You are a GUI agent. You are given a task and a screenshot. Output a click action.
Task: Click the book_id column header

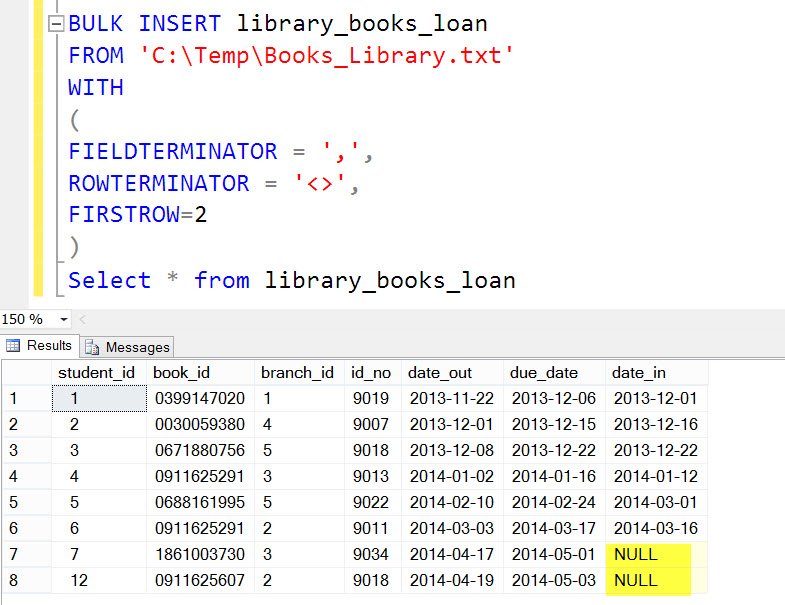click(200, 373)
